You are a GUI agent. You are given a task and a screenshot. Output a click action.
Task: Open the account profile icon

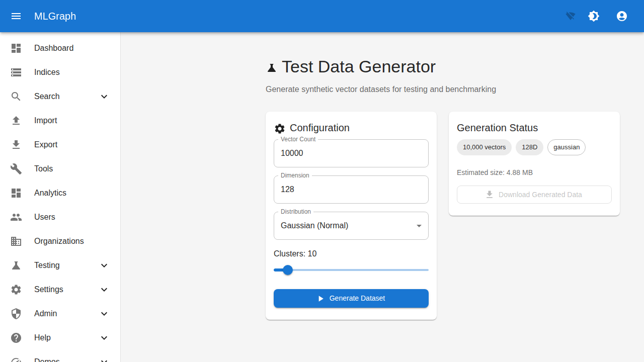pyautogui.click(x=622, y=16)
